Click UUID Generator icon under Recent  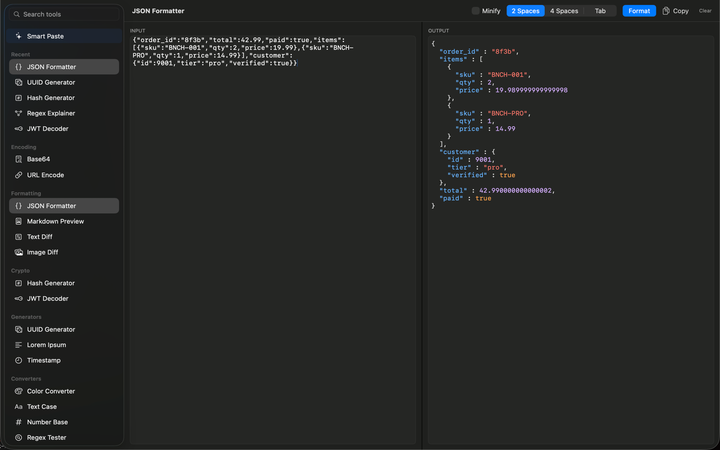click(18, 82)
